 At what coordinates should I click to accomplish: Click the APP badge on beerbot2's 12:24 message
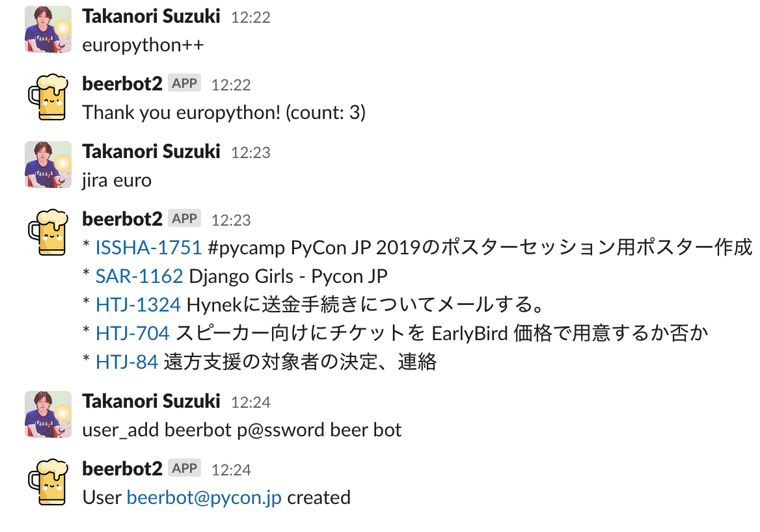(185, 468)
